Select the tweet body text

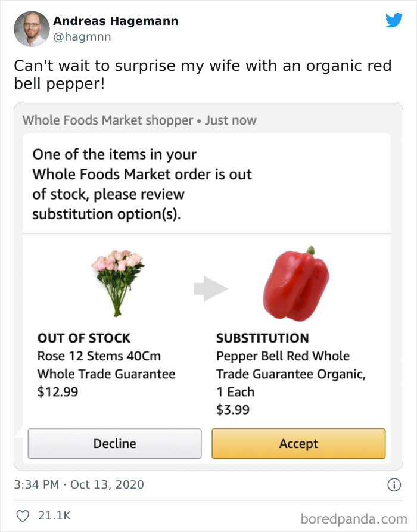203,73
